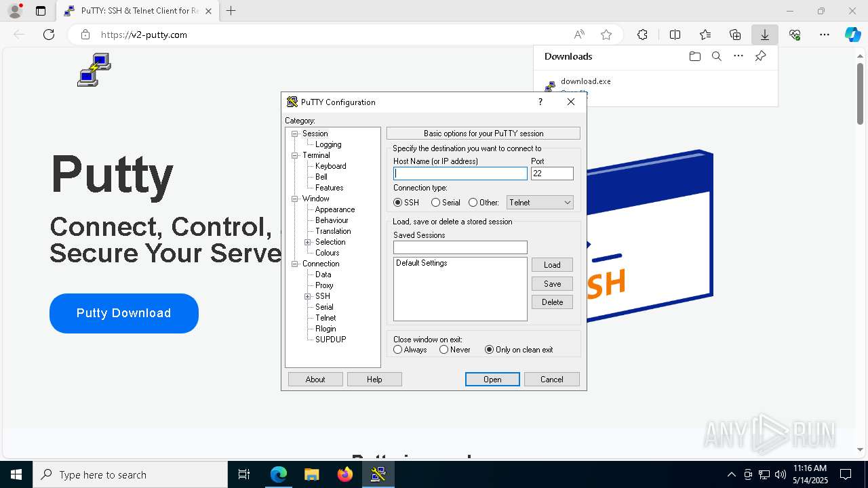Screen dimensions: 868x488
Task: Open the Collections icon
Action: coord(735,35)
